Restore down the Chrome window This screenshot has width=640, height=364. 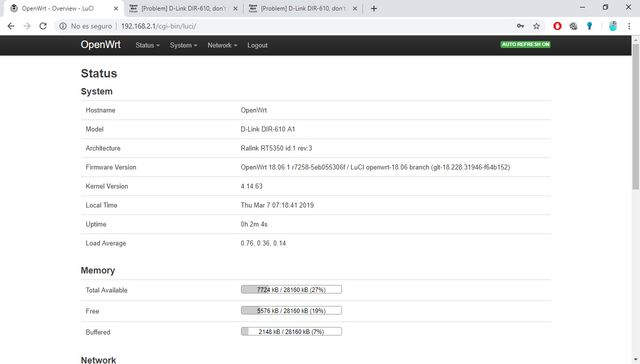605,7
